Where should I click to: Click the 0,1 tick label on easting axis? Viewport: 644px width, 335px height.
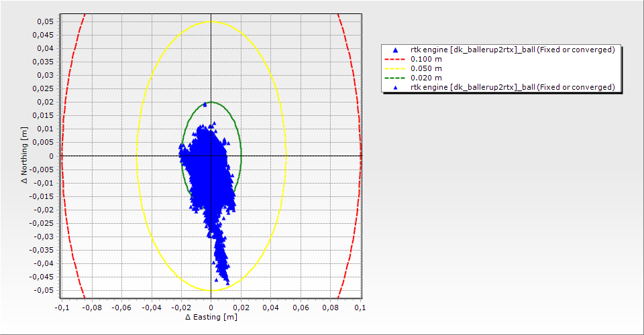click(360, 307)
